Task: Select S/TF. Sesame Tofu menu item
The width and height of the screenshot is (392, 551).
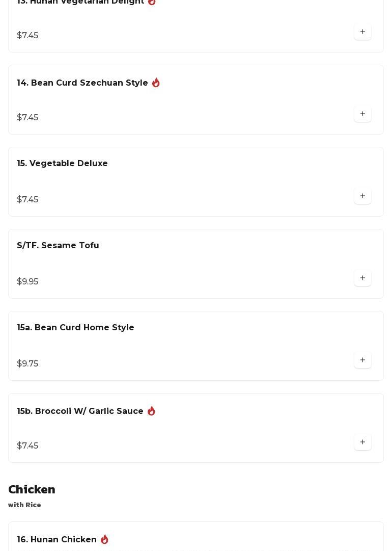Action: pyautogui.click(x=58, y=246)
